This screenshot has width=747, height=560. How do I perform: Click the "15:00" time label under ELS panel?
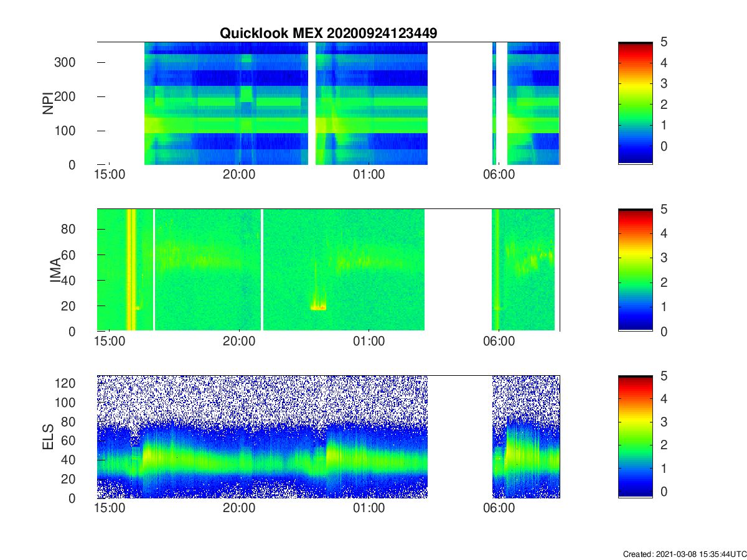110,508
